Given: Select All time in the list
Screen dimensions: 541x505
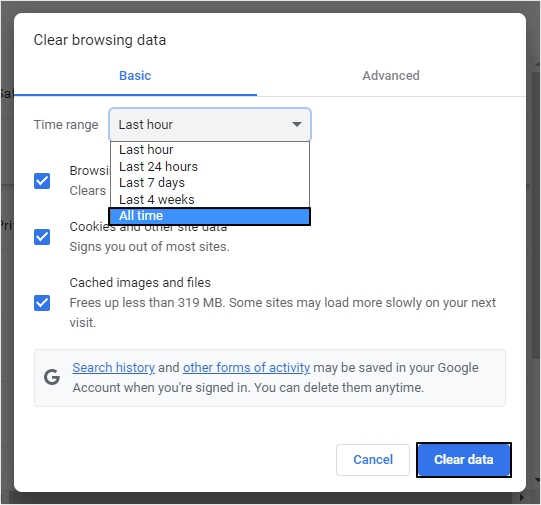Looking at the screenshot, I should tap(210, 216).
